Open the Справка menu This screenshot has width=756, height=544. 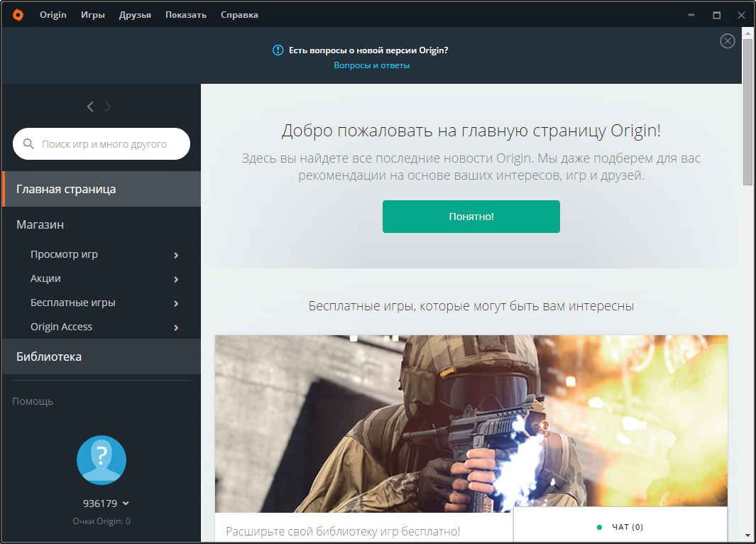[x=239, y=15]
